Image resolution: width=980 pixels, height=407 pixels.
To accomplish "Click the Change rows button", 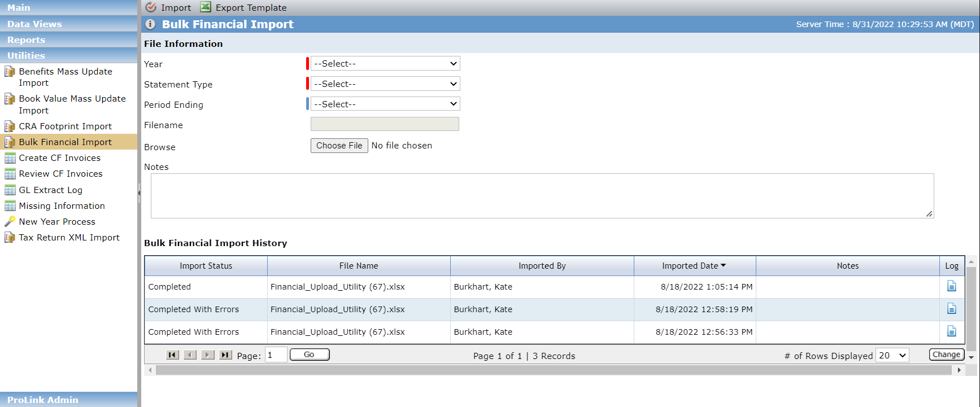I will click(947, 355).
